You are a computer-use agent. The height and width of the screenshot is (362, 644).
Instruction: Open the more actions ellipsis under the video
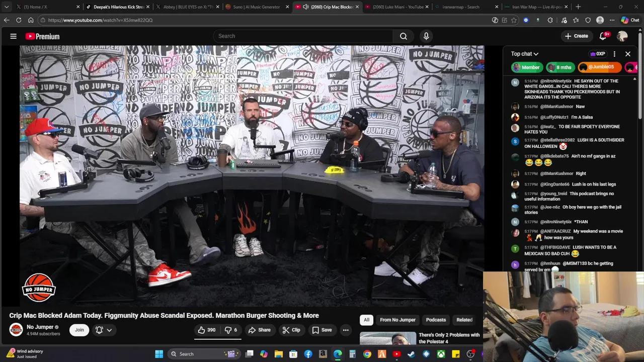click(346, 330)
